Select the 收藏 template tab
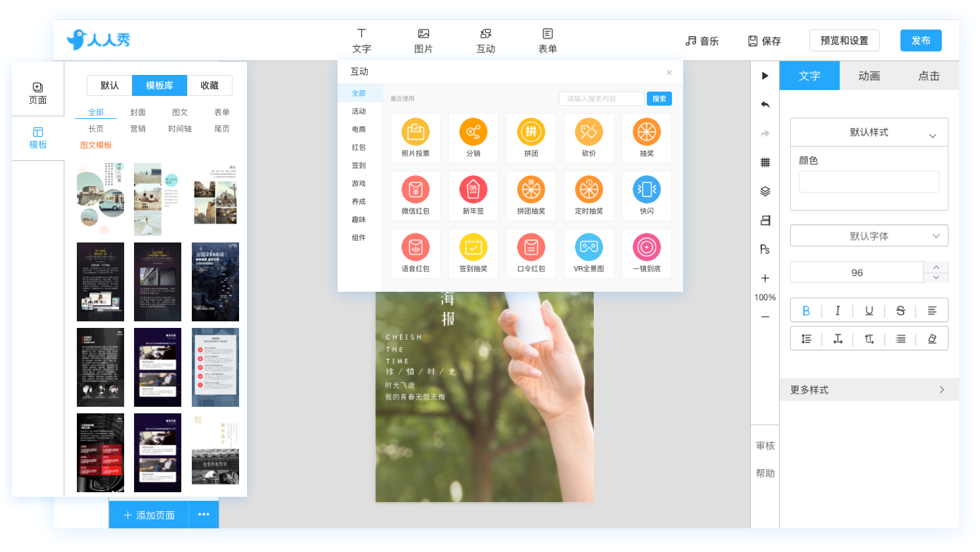Viewport: 980px width, 552px height. 210,85
